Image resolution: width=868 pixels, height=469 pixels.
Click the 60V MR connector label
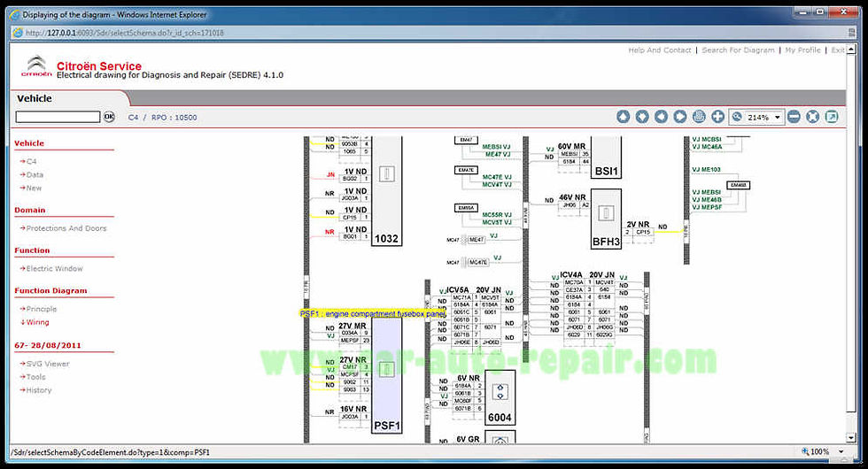coord(571,147)
